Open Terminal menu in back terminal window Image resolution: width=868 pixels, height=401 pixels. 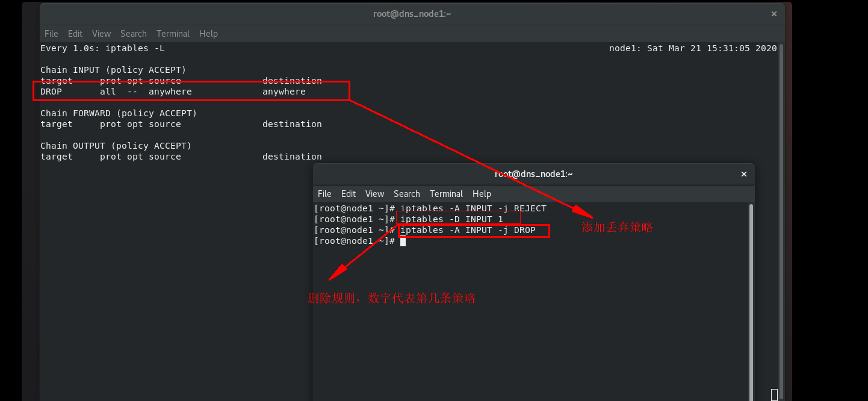click(173, 34)
